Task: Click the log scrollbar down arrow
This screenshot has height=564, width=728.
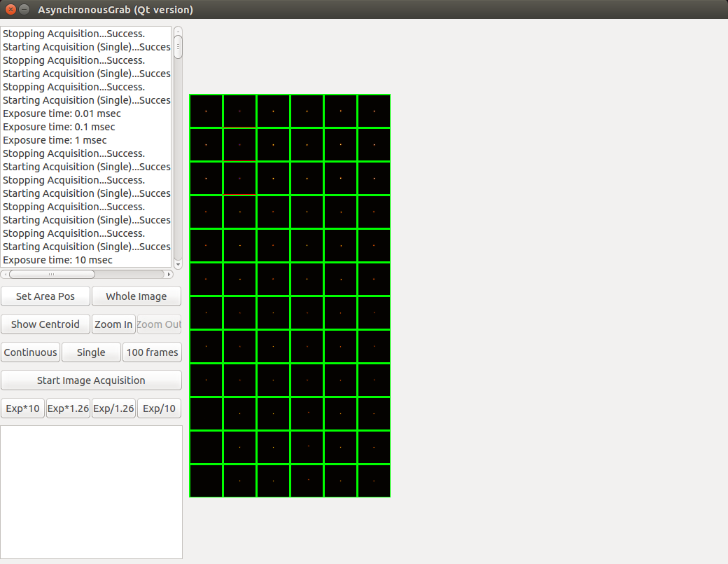Action: tap(178, 264)
